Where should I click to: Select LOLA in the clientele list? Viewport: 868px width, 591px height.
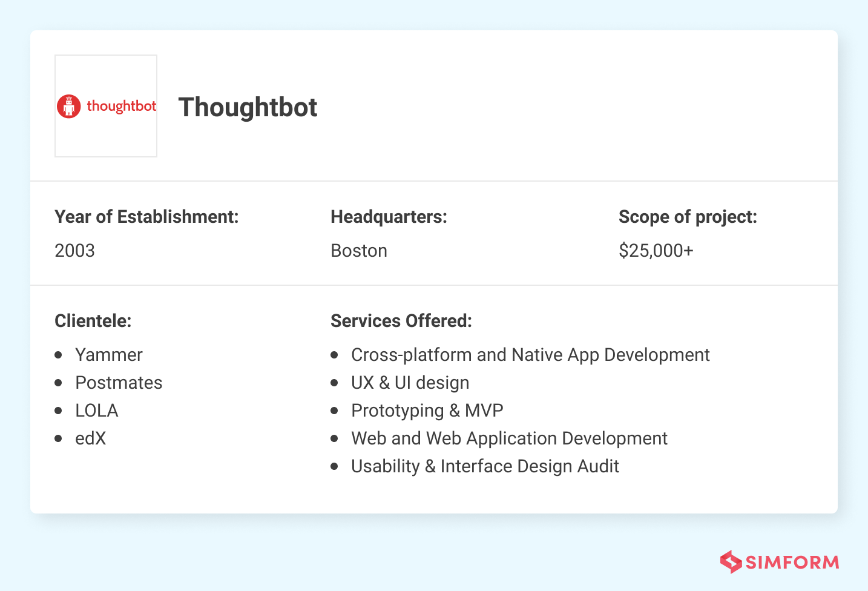[97, 411]
